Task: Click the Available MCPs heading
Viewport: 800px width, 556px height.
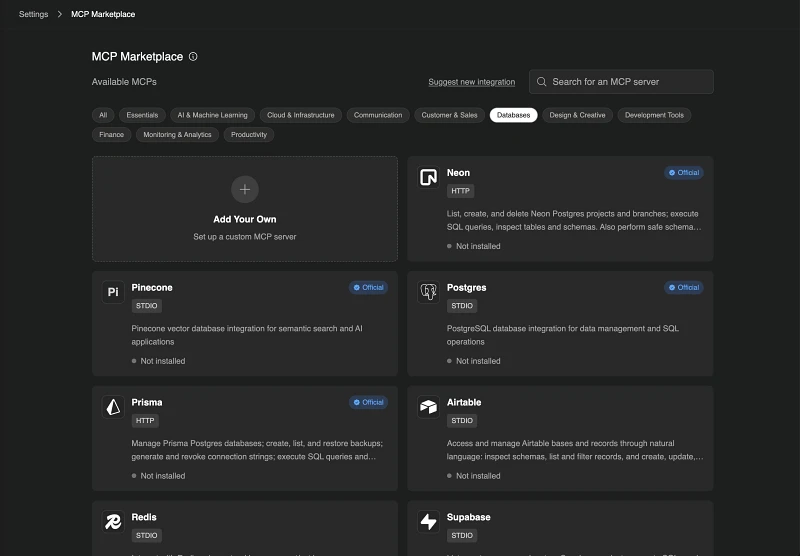Action: [x=124, y=82]
